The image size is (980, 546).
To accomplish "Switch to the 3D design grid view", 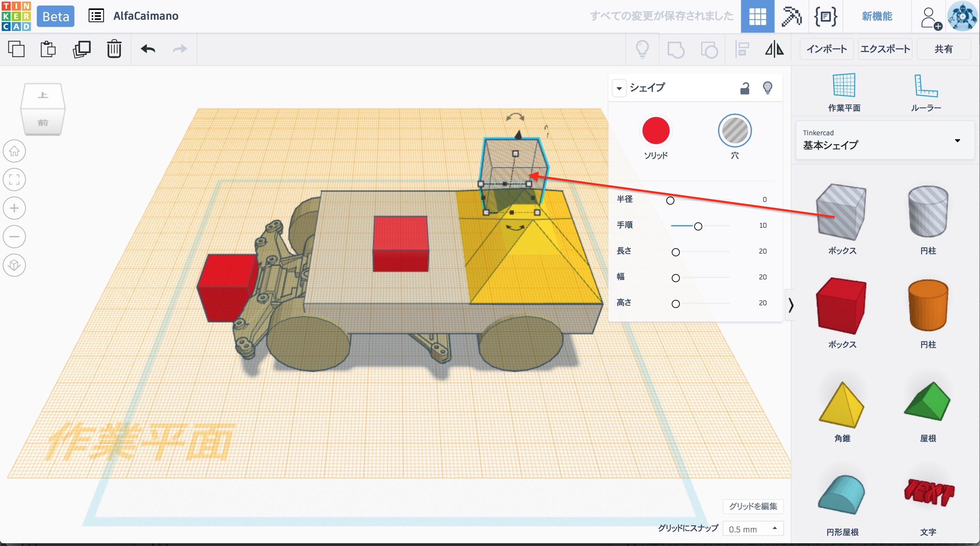I will click(x=757, y=16).
